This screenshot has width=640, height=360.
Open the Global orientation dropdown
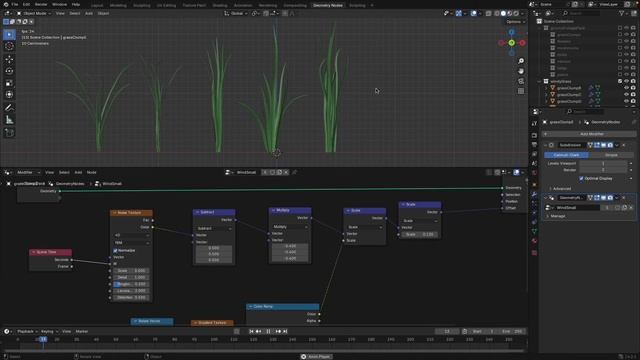click(236, 13)
